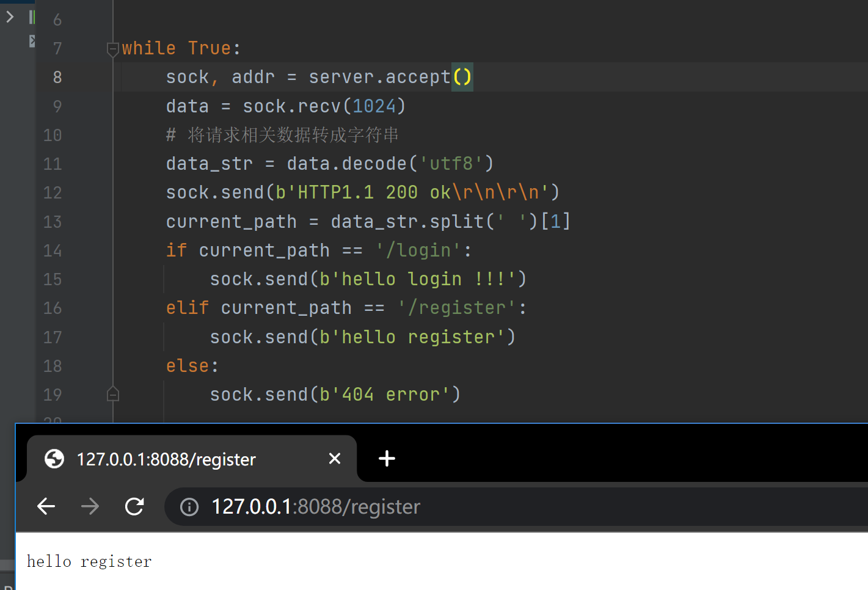View site information icon in address bar
Image resolution: width=868 pixels, height=590 pixels.
(x=189, y=507)
